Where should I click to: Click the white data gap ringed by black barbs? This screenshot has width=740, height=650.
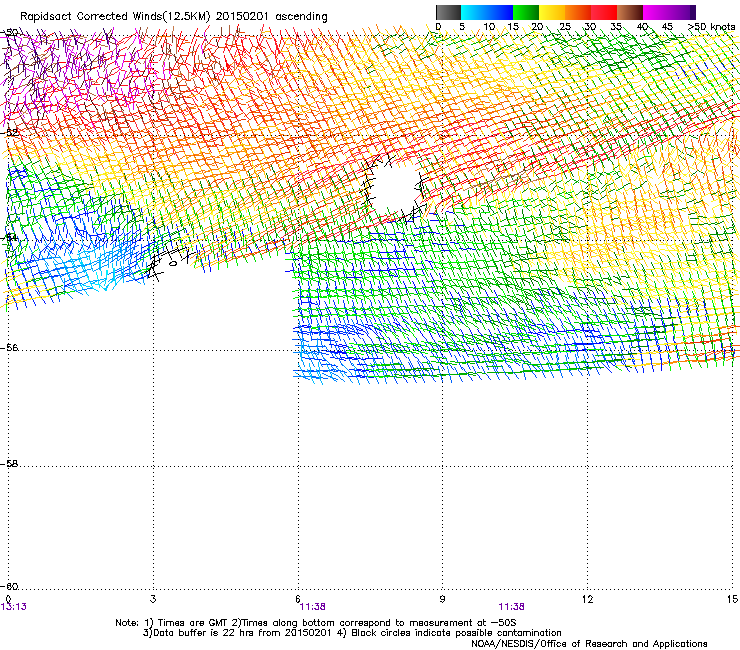395,189
